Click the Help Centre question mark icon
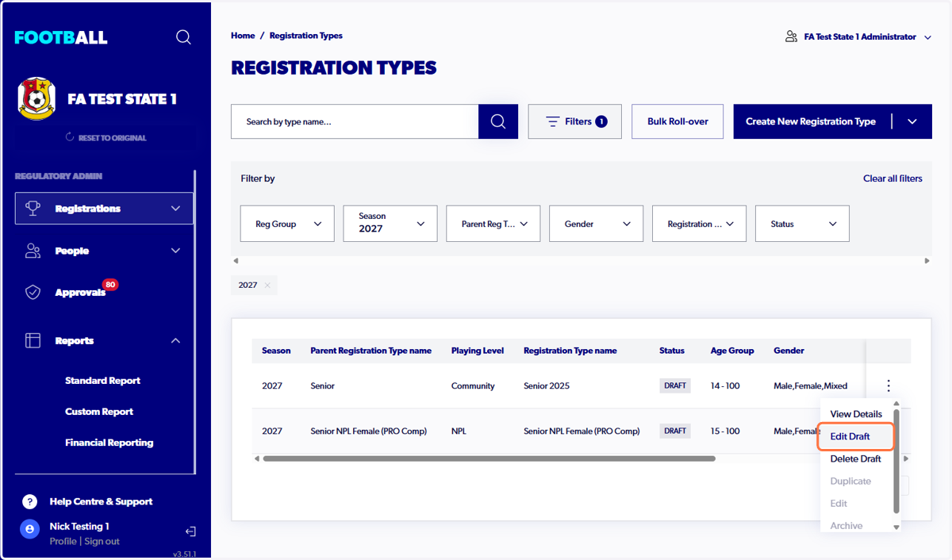This screenshot has height=560, width=952. [29, 501]
